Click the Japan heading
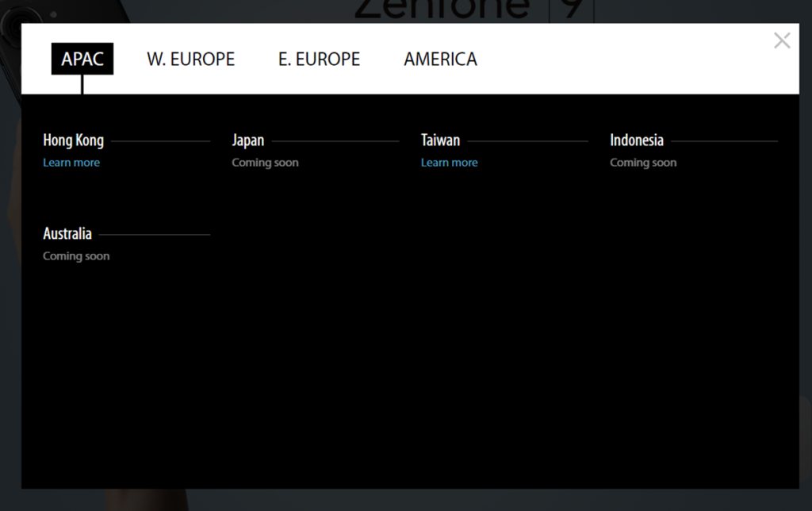The width and height of the screenshot is (812, 511). click(248, 140)
